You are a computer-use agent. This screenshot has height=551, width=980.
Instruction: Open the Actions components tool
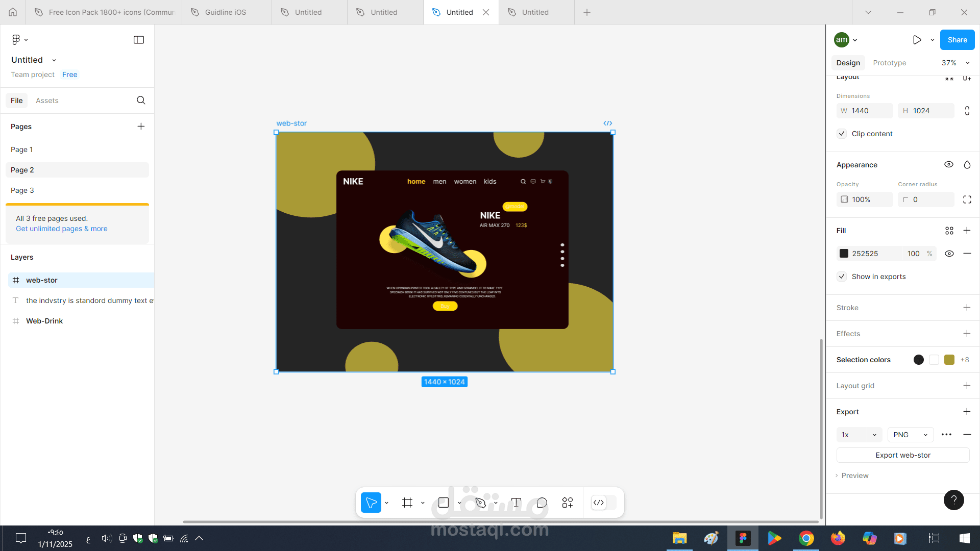click(x=567, y=503)
